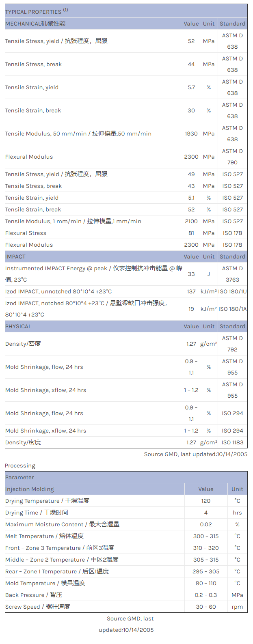Select the Processing label above second table
The image size is (253, 644).
tap(20, 465)
